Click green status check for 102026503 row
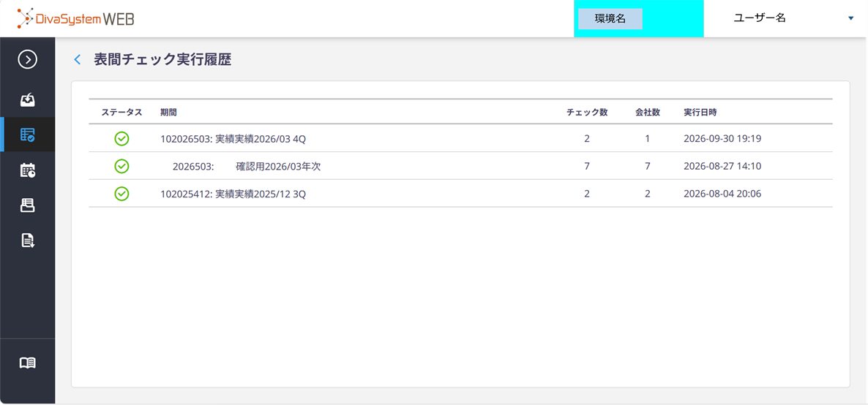 click(x=121, y=139)
